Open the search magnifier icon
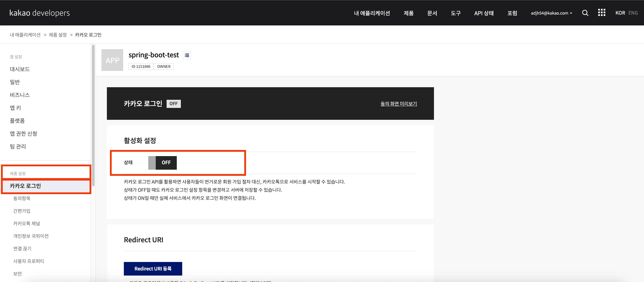This screenshot has width=644, height=282. click(x=585, y=13)
